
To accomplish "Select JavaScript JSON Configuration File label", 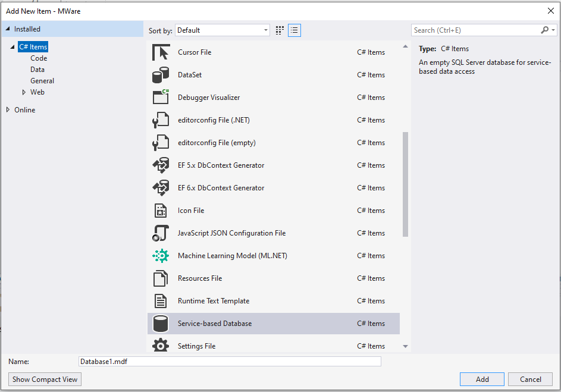I will point(232,233).
